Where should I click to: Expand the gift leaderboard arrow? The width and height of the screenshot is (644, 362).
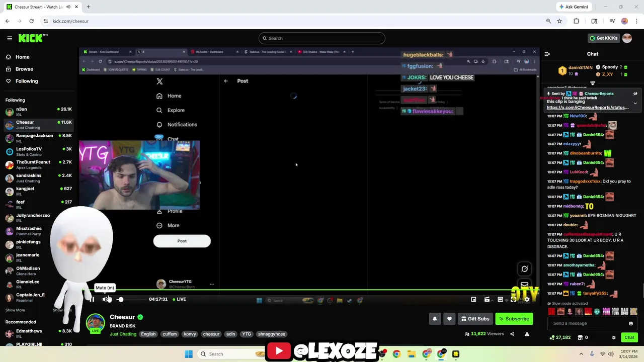coord(593,83)
